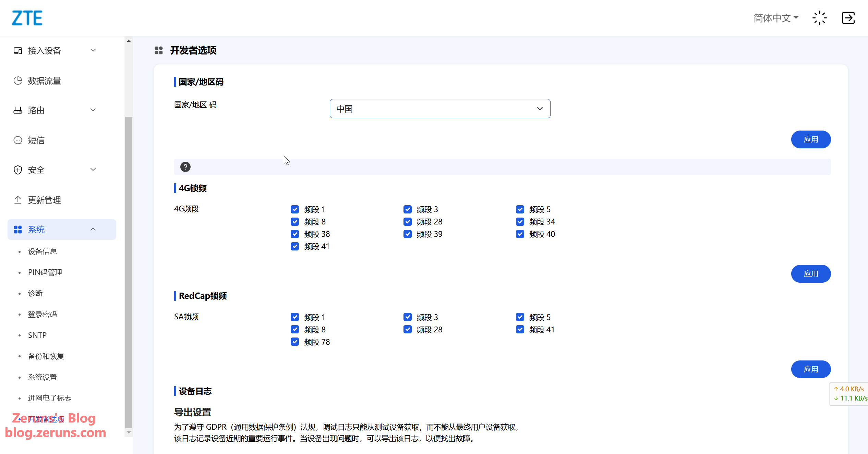Open 备份和恢复 submenu item
Screen dimensions: 868x454
[46, 356]
